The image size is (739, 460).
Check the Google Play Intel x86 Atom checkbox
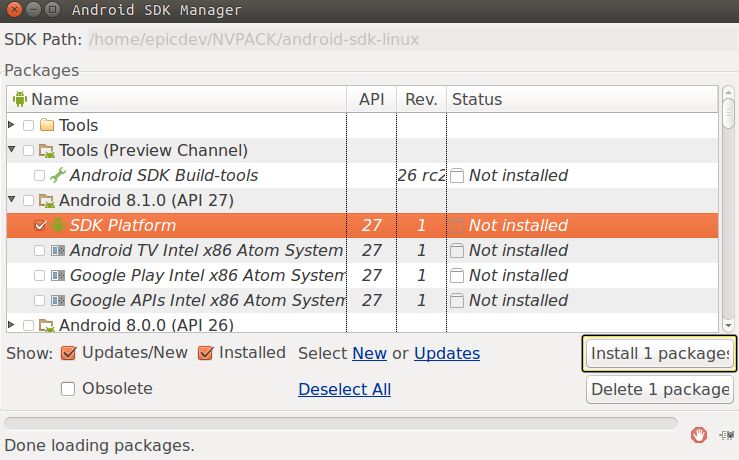click(x=40, y=275)
